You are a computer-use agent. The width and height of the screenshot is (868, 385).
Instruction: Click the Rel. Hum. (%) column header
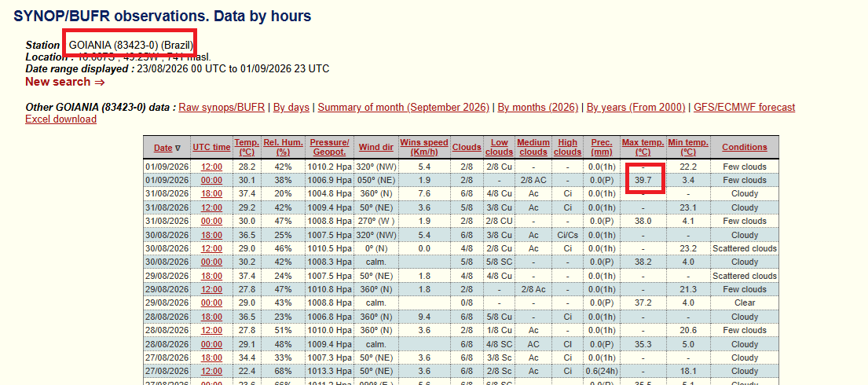(x=284, y=148)
